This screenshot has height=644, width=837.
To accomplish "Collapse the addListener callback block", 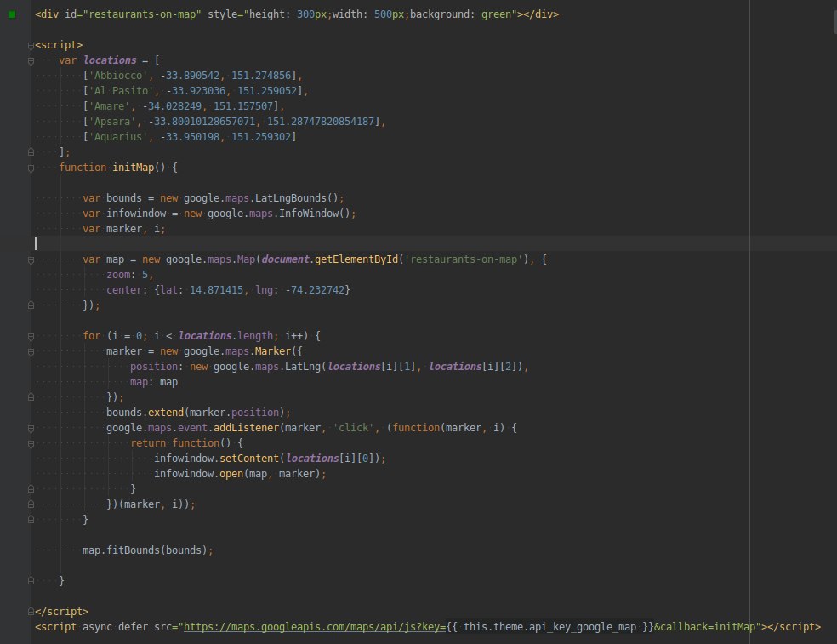I will click(x=31, y=428).
